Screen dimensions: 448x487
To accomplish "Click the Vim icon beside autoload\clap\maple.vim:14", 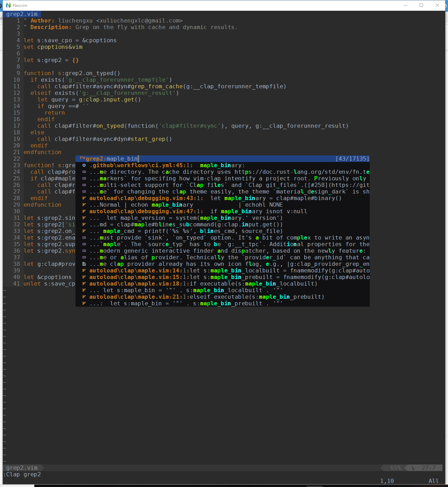I will pyautogui.click(x=83, y=270).
